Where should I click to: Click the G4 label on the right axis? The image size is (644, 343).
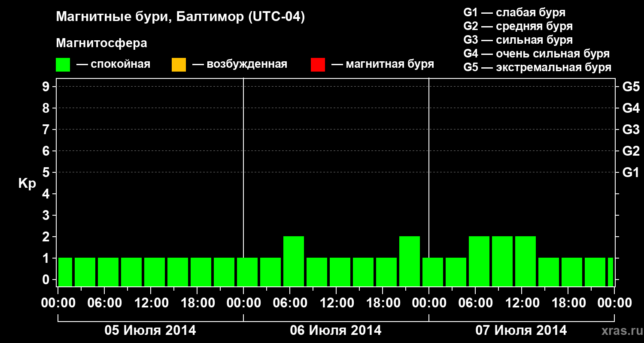click(x=631, y=108)
